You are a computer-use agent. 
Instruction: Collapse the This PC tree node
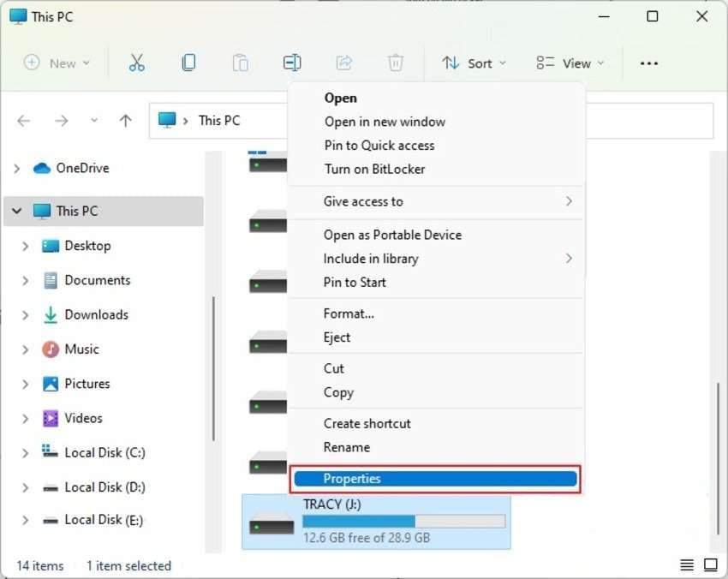pyautogui.click(x=17, y=212)
